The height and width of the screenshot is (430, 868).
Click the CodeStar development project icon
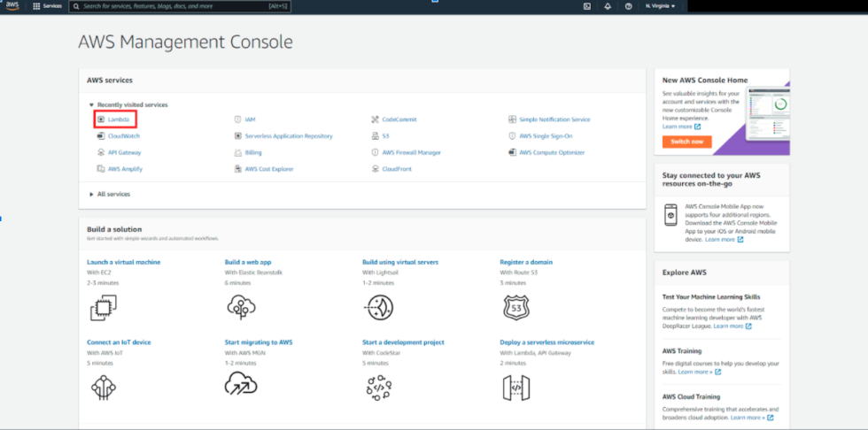click(378, 385)
